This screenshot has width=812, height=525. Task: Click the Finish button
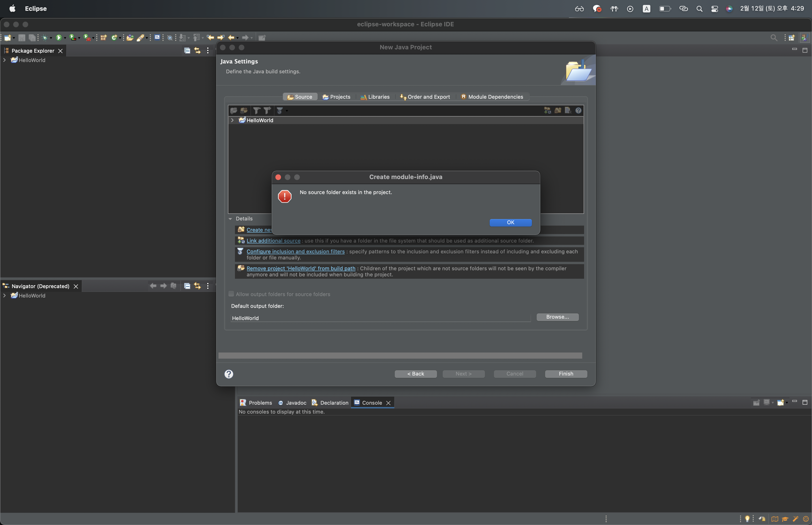(x=566, y=374)
